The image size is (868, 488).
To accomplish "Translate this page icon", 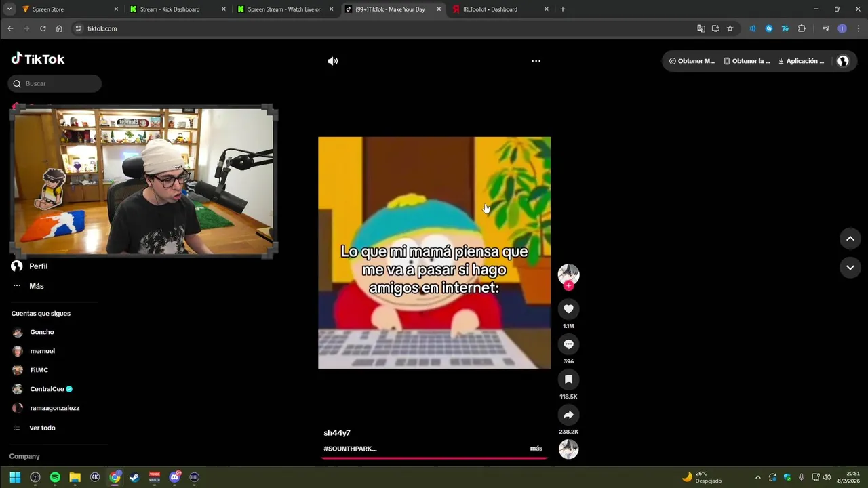I will (701, 28).
